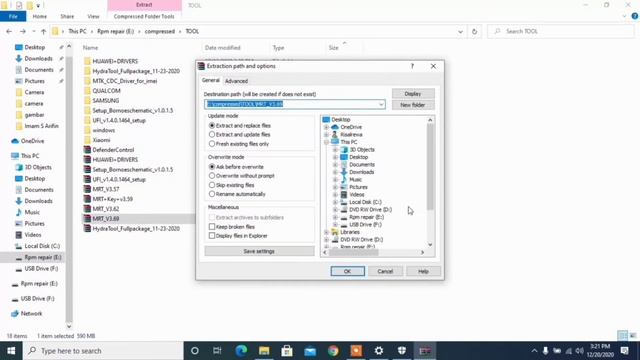Select Extract and update files

pos(240,134)
